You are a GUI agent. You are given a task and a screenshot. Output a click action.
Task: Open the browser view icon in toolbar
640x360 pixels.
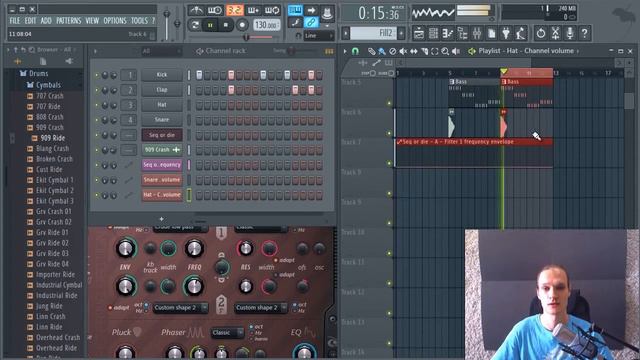[462, 33]
